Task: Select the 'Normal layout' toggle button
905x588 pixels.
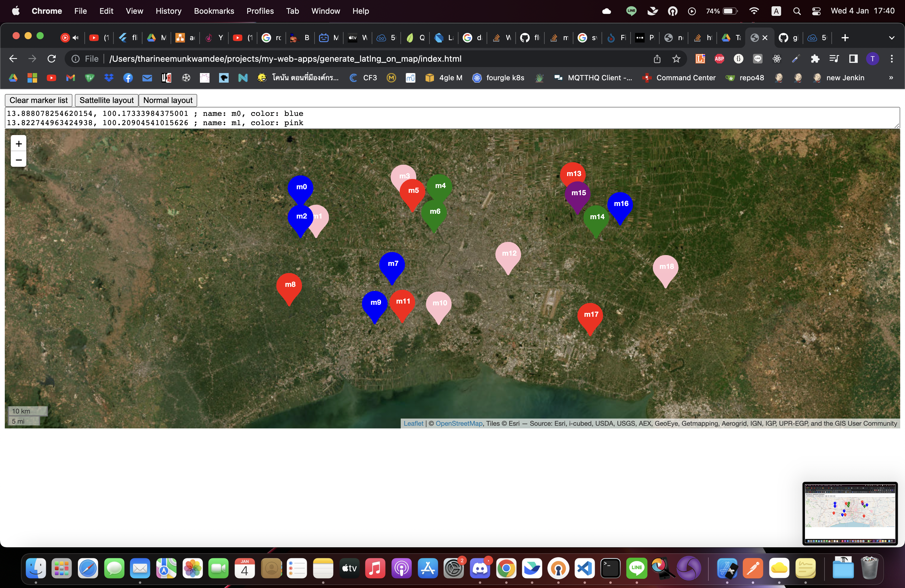Action: point(168,100)
